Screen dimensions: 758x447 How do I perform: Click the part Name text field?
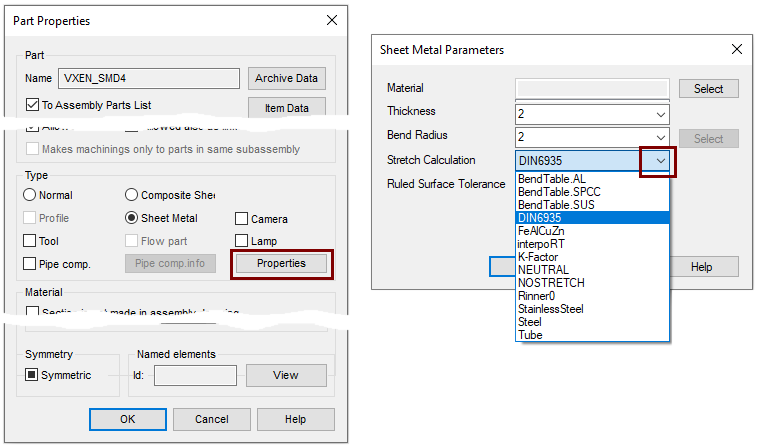point(148,78)
